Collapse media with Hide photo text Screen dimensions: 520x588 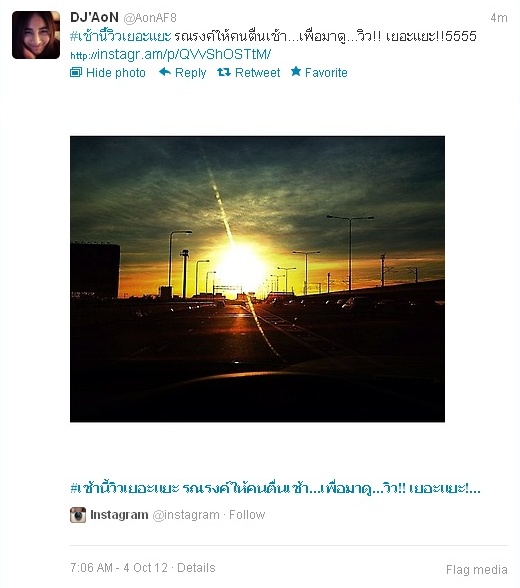115,73
